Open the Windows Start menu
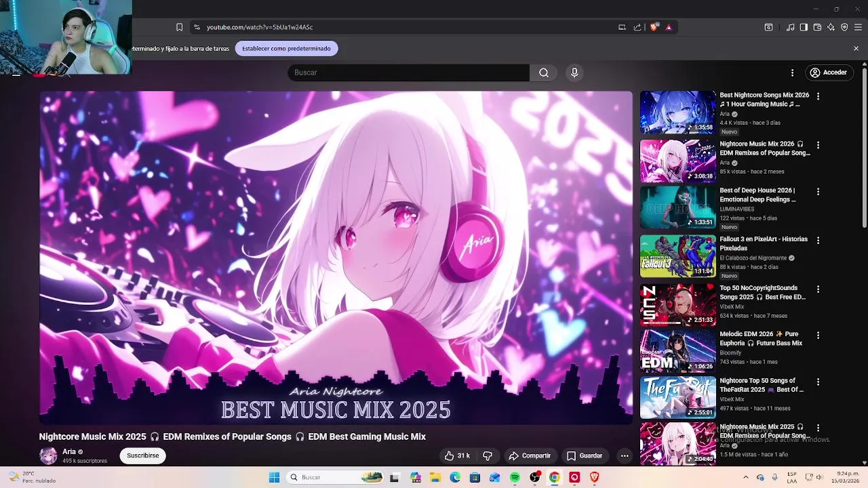The image size is (868, 488). pos(274,477)
